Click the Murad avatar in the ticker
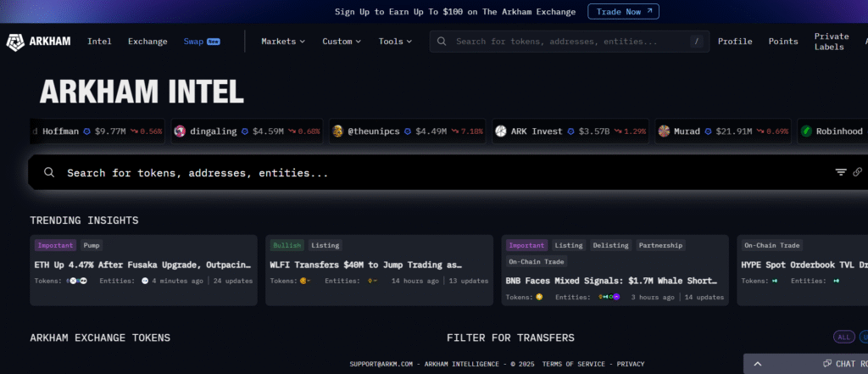The height and width of the screenshot is (374, 868). click(x=664, y=131)
